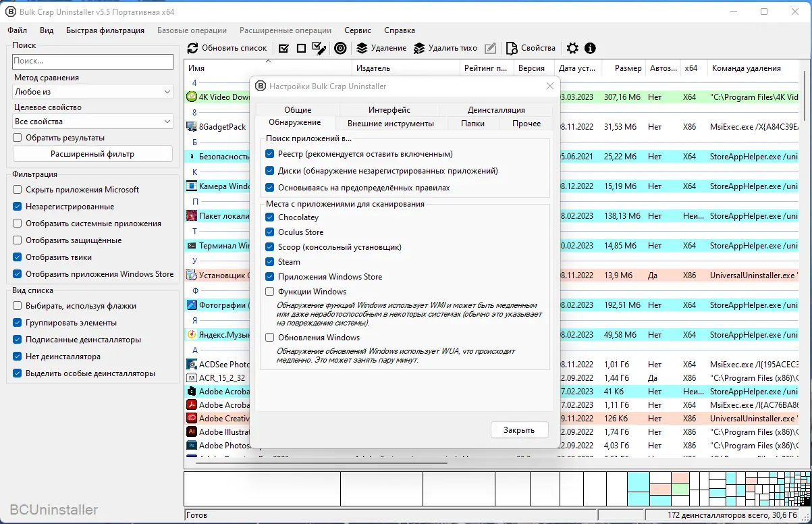Switch to the Папки settings tab
Viewport: 812px width, 524px height.
pyautogui.click(x=472, y=123)
